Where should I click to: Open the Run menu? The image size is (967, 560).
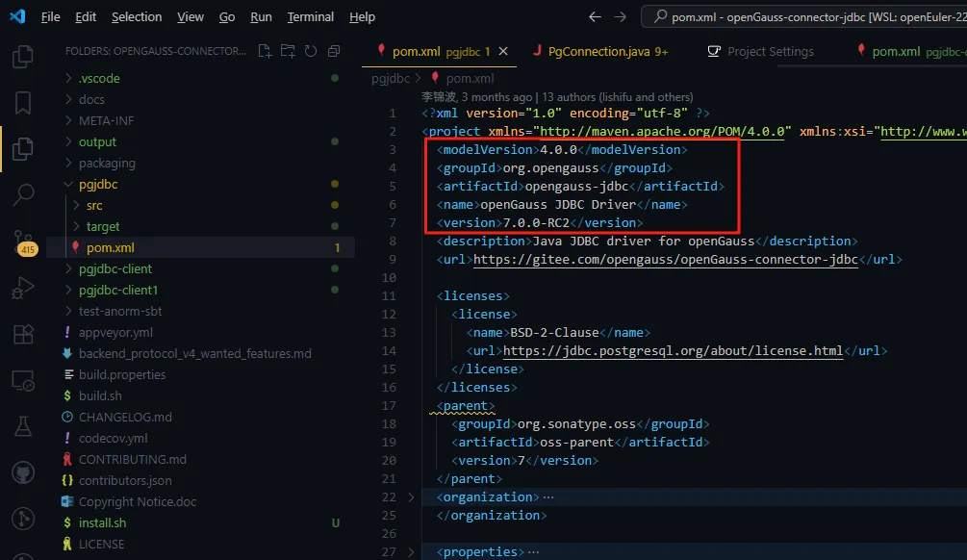[261, 17]
